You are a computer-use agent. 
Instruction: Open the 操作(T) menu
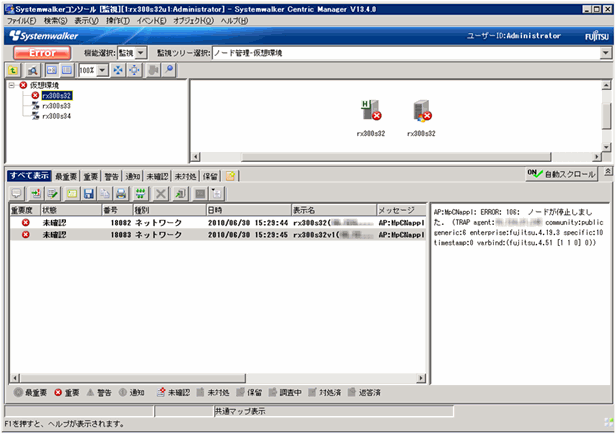[118, 21]
